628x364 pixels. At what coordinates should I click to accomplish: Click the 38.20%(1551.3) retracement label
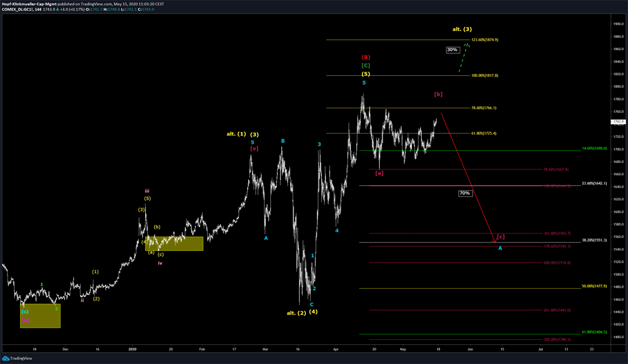point(594,240)
